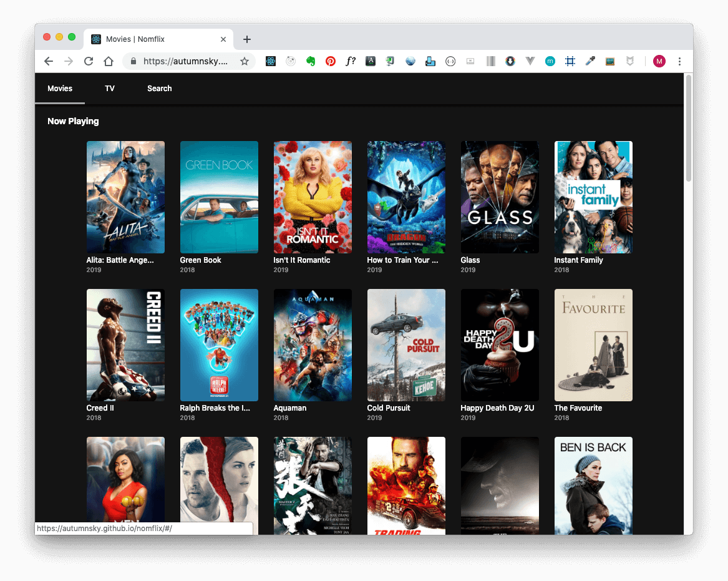
Task: Open the blue globe extension icon
Action: coord(410,61)
